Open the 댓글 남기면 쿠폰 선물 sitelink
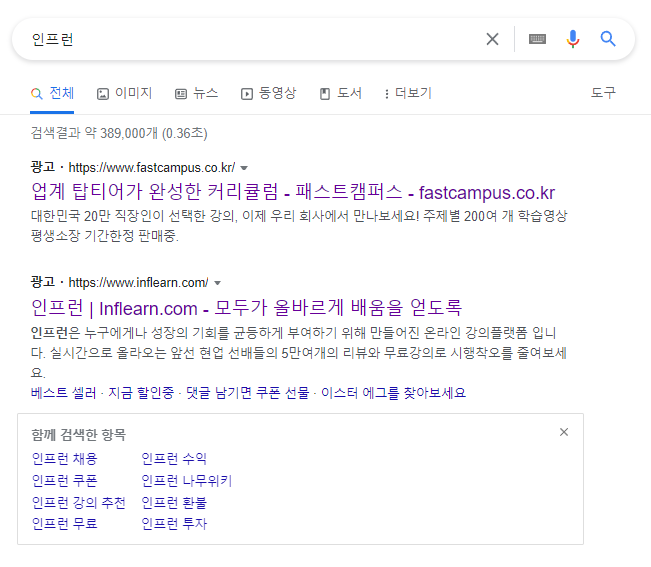Viewport: 651px width, 567px height. coord(247,393)
